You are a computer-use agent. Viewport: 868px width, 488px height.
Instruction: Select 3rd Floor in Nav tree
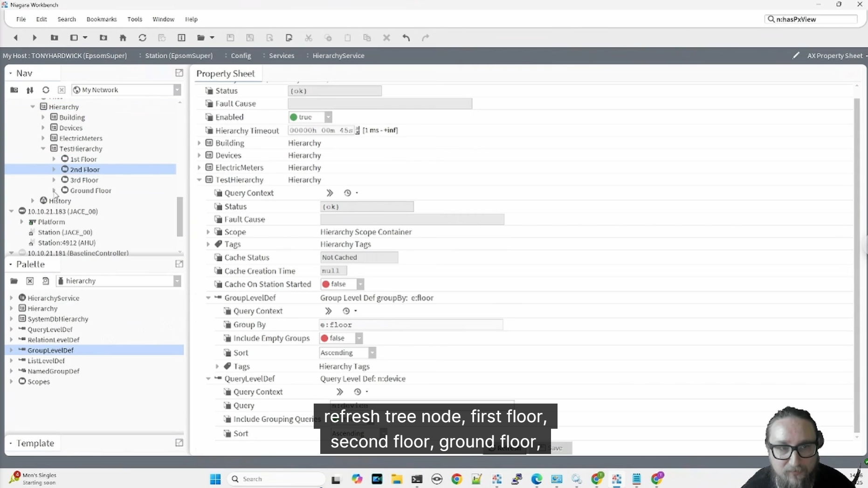84,180
